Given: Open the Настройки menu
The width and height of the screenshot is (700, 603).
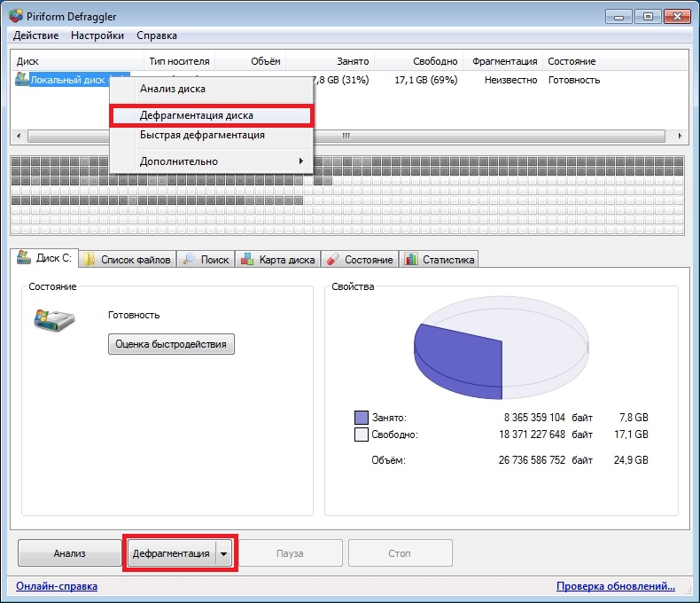Looking at the screenshot, I should (x=98, y=35).
